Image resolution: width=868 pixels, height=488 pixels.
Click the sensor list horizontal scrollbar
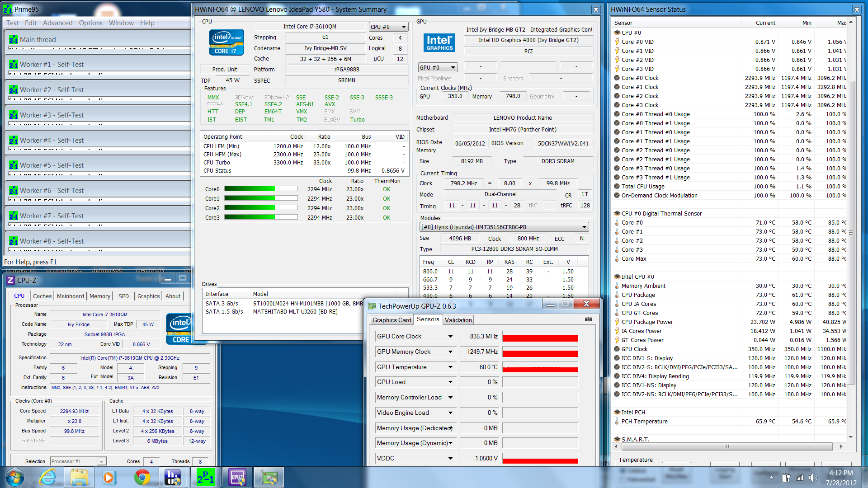coord(726,446)
